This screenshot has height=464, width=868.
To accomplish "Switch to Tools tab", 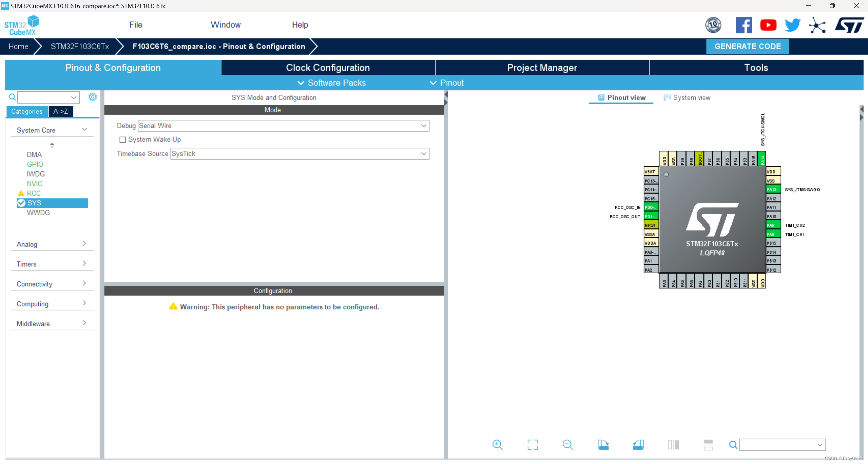I will [756, 68].
